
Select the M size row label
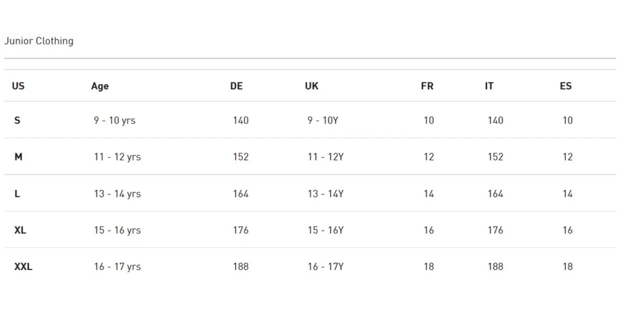point(18,157)
